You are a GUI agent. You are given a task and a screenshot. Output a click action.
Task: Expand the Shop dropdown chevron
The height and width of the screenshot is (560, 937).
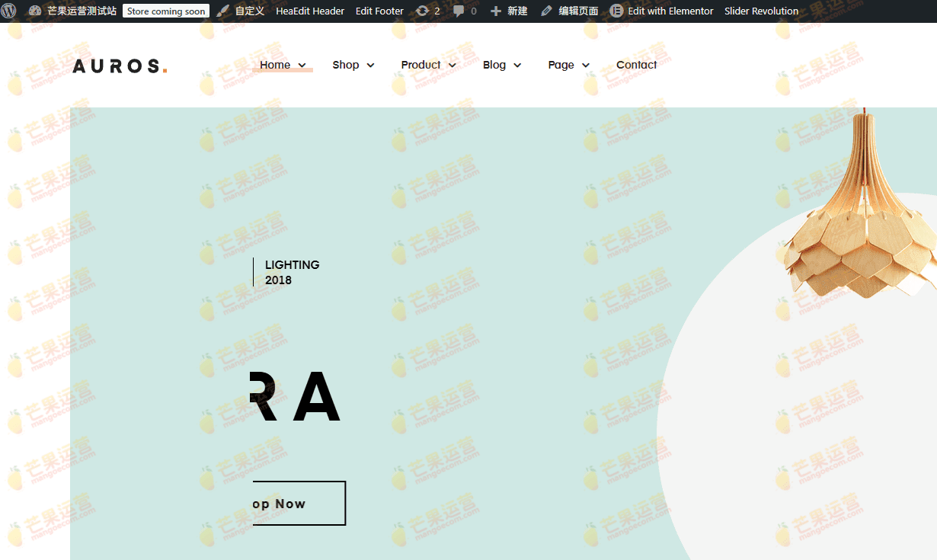coord(370,66)
